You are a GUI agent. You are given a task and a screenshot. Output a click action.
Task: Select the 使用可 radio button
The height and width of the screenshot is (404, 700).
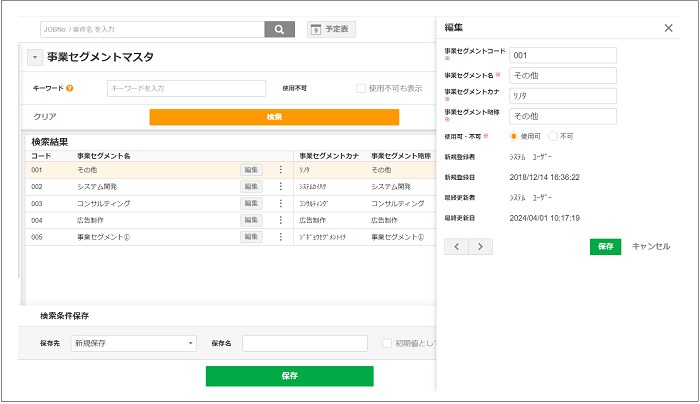tap(514, 136)
